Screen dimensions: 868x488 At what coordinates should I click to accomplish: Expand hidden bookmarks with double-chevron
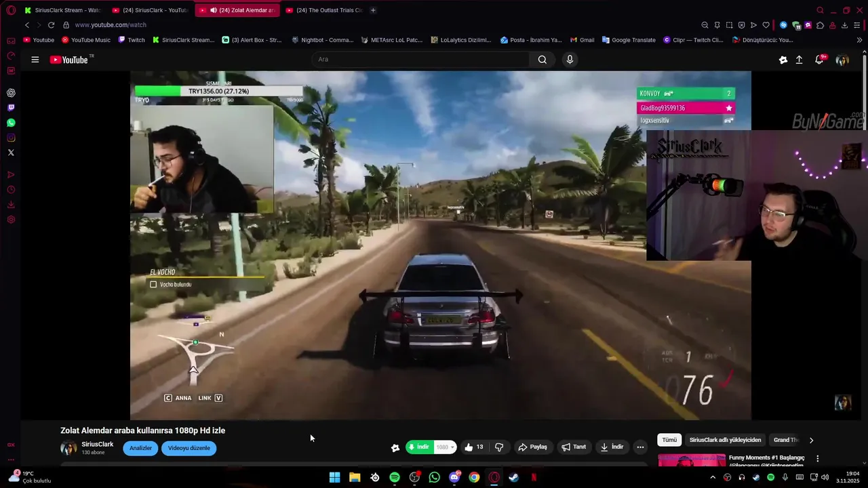(859, 40)
